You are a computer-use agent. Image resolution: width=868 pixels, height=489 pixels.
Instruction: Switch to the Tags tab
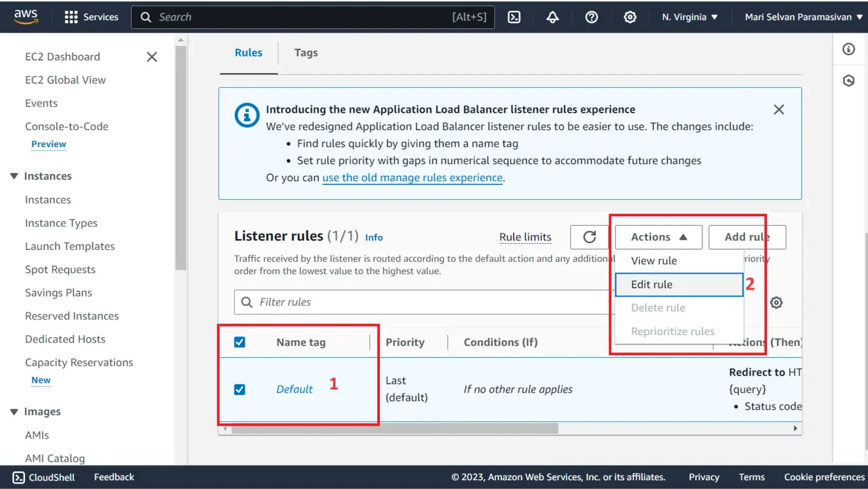pos(306,53)
